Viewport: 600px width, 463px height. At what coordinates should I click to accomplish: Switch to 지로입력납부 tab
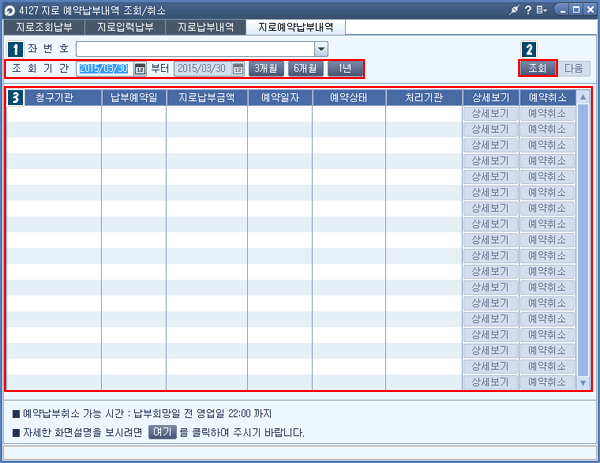(125, 27)
